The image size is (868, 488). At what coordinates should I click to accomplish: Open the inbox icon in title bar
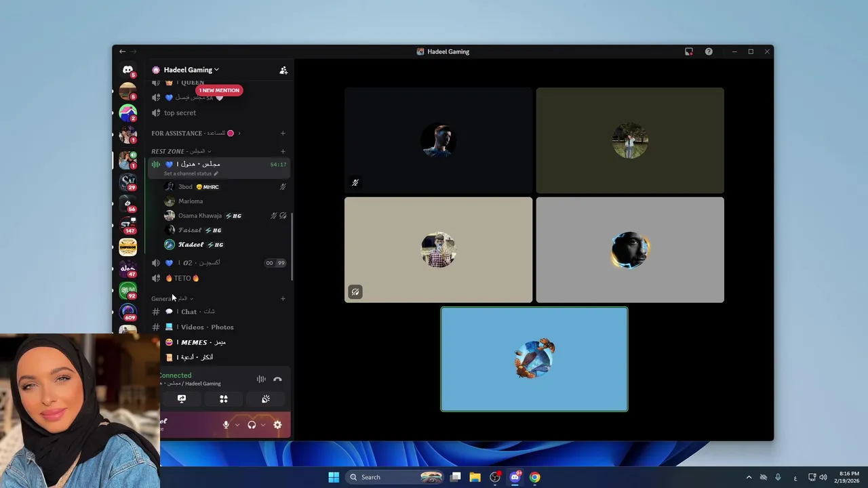(689, 52)
